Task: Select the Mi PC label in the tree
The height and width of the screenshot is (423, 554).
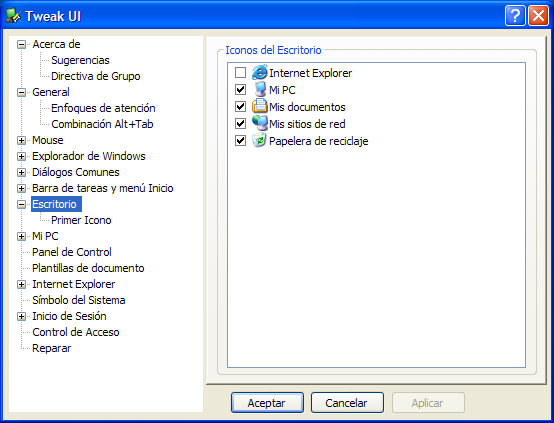Action: click(45, 236)
